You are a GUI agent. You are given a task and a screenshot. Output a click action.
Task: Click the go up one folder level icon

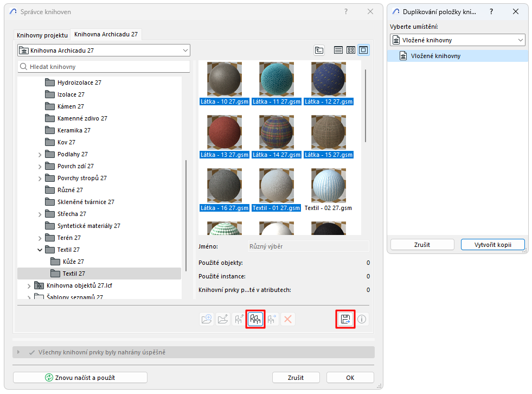click(x=319, y=50)
